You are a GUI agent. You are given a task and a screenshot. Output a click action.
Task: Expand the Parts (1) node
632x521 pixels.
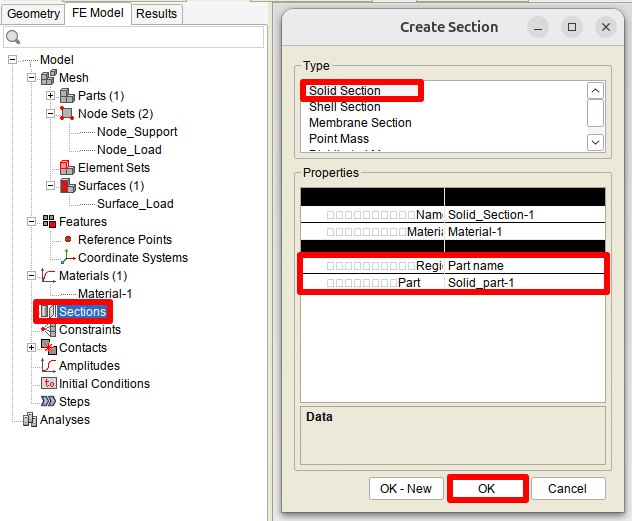[x=50, y=95]
